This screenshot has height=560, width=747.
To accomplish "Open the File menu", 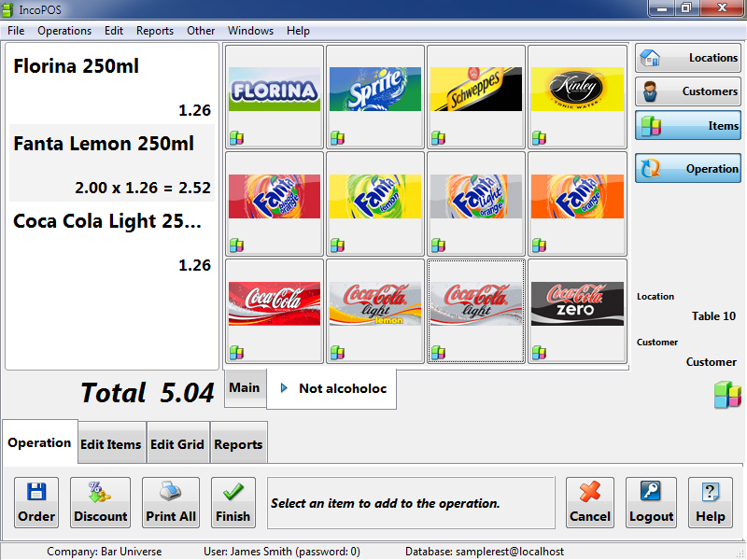I will coord(16,31).
